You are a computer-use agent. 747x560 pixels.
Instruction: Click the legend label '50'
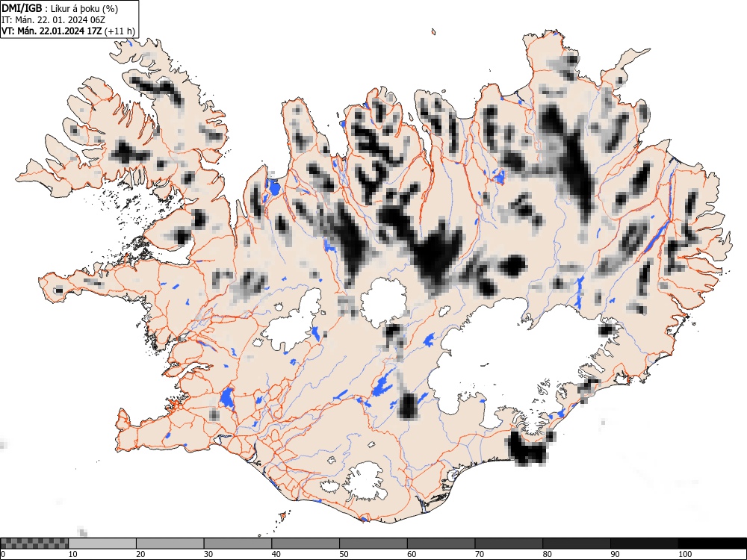(x=344, y=554)
